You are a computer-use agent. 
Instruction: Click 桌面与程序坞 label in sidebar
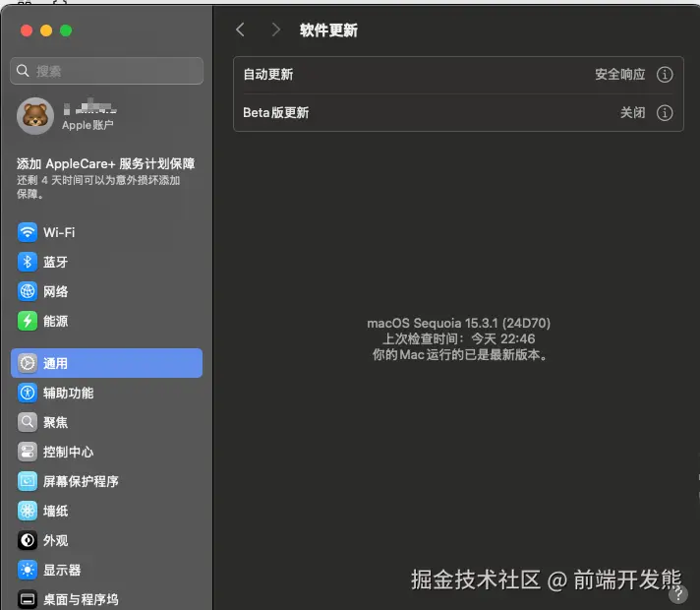[x=81, y=599]
